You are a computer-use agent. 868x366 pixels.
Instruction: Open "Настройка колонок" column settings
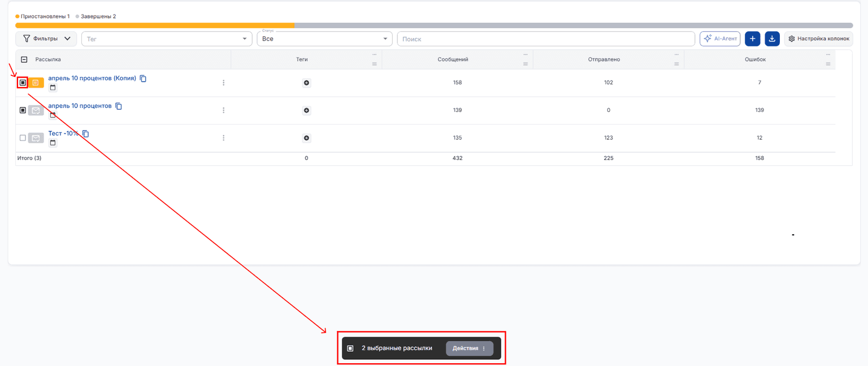tap(818, 38)
